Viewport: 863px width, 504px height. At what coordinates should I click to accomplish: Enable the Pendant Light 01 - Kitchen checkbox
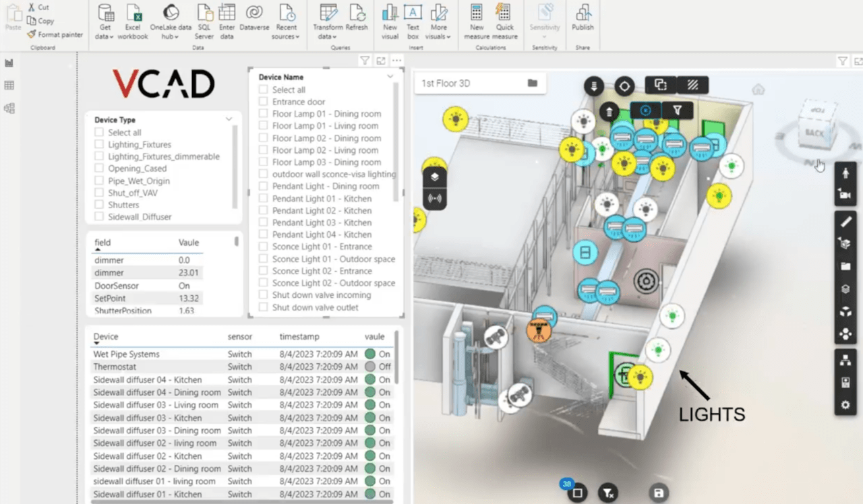tap(263, 198)
